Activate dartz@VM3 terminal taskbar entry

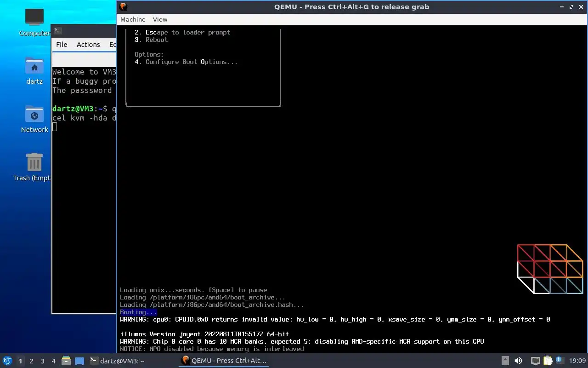117,361
